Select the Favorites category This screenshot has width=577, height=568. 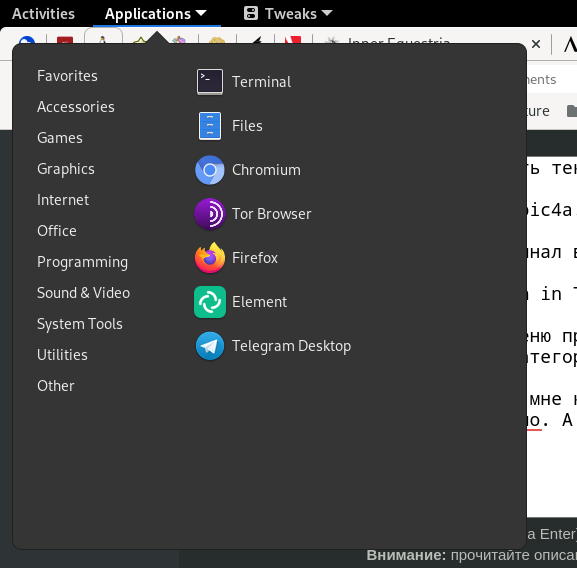(67, 76)
